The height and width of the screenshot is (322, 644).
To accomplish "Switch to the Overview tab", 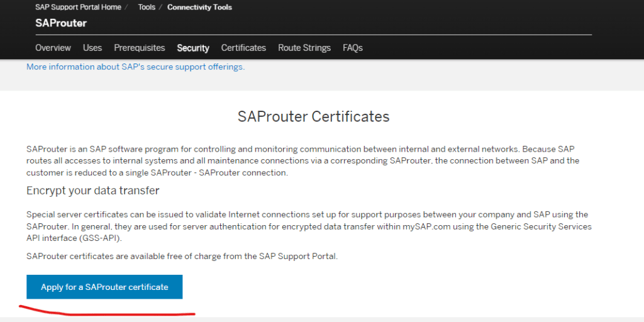I will 53,48.
